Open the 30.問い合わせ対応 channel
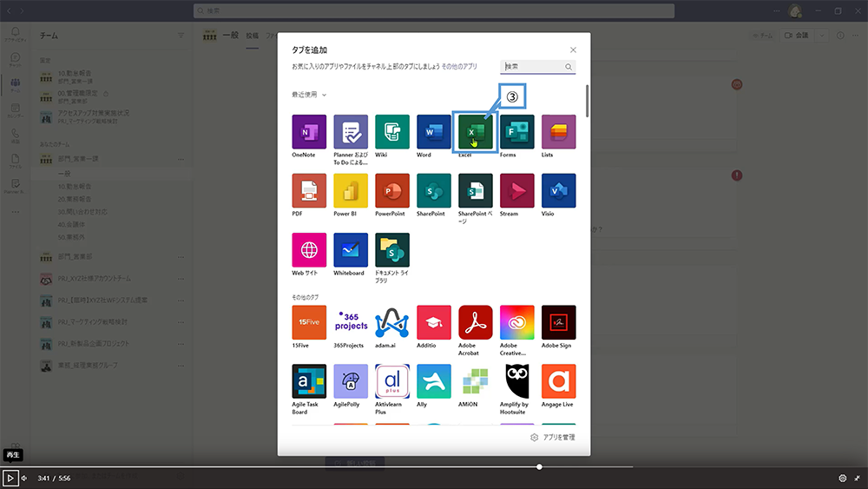Image resolution: width=868 pixels, height=489 pixels. (x=82, y=212)
